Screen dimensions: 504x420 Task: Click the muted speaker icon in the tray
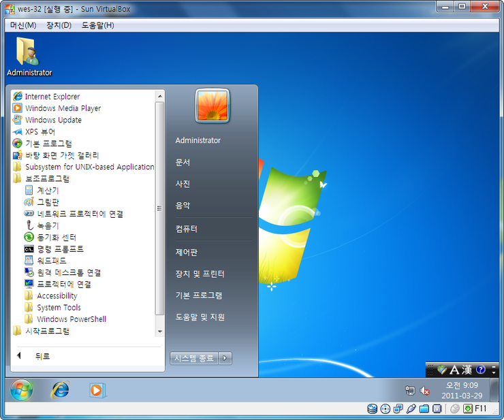click(x=424, y=391)
